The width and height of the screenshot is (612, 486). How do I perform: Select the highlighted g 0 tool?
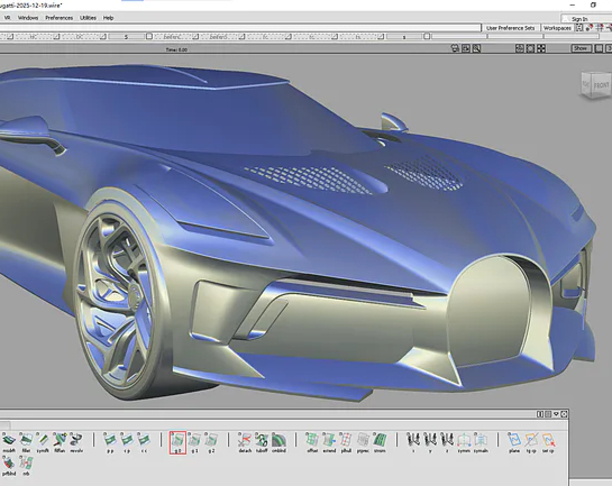click(x=177, y=440)
